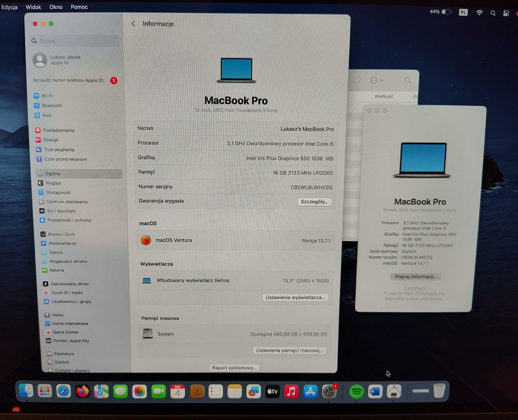Open Edycja menu
The image size is (518, 420).
point(9,7)
